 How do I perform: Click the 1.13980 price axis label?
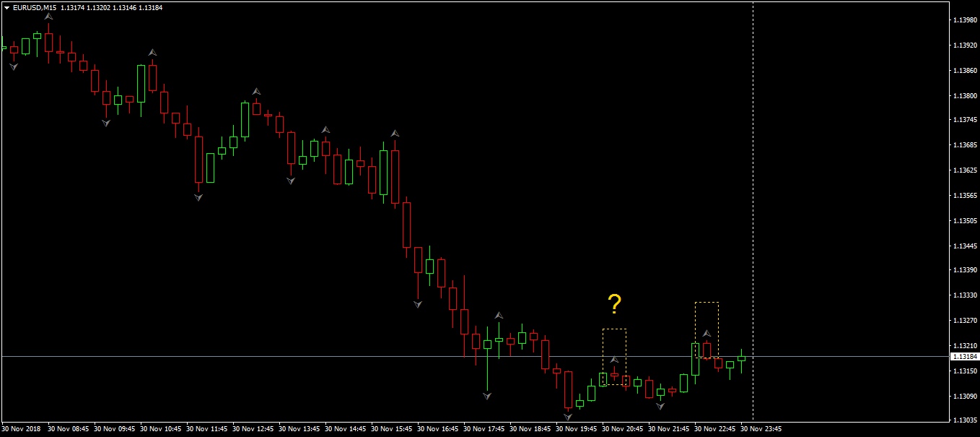pos(965,20)
